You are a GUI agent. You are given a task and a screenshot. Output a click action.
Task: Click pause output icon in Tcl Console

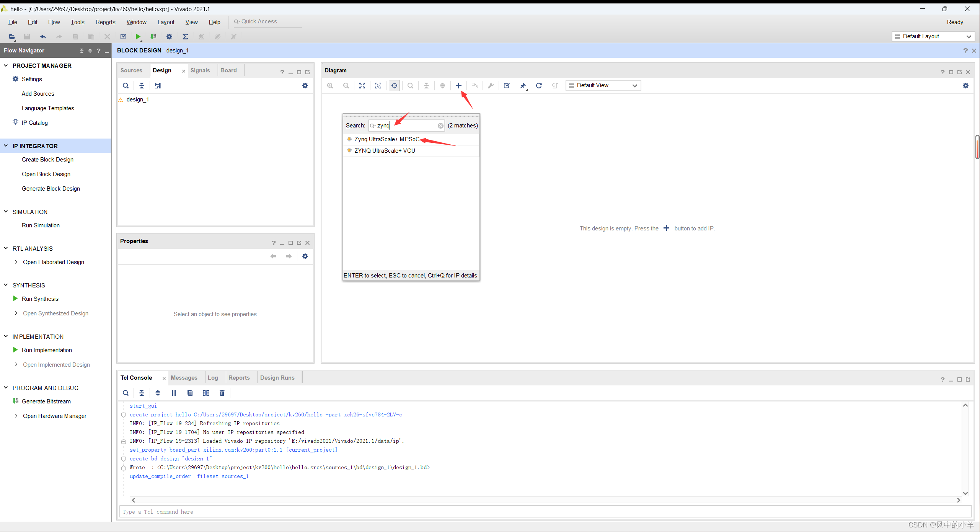(x=174, y=393)
